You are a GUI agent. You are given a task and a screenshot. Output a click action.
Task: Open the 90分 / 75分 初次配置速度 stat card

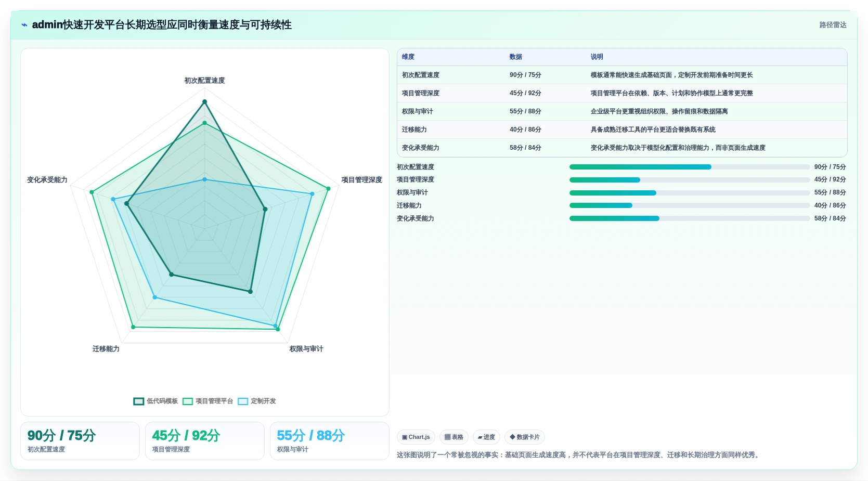pos(80,441)
